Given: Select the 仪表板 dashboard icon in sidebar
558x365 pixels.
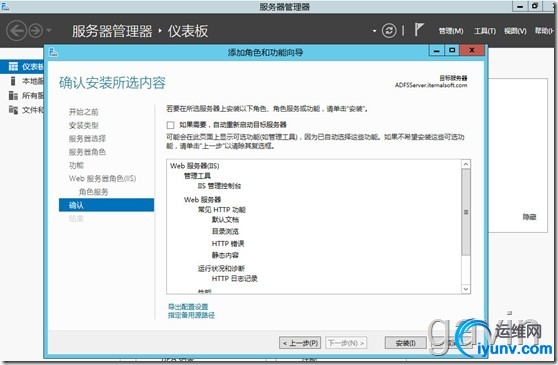Looking at the screenshot, I should click(13, 67).
